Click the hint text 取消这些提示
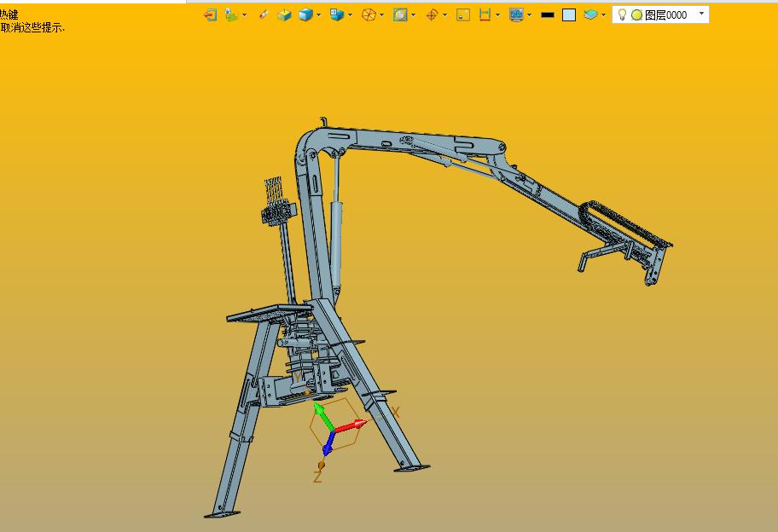 32,28
